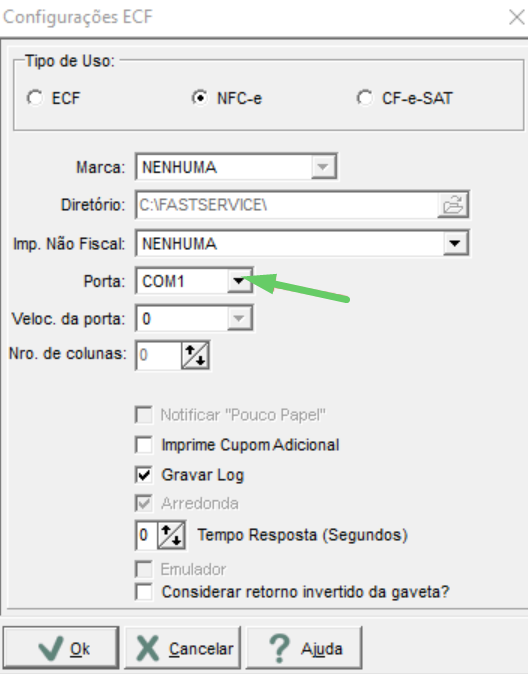528x674 pixels.
Task: Choose the CF-e-SAT radio option
Action: click(365, 98)
